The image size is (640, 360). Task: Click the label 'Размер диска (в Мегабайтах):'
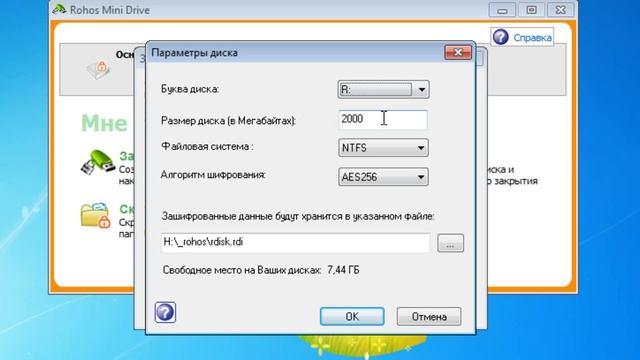pyautogui.click(x=229, y=121)
